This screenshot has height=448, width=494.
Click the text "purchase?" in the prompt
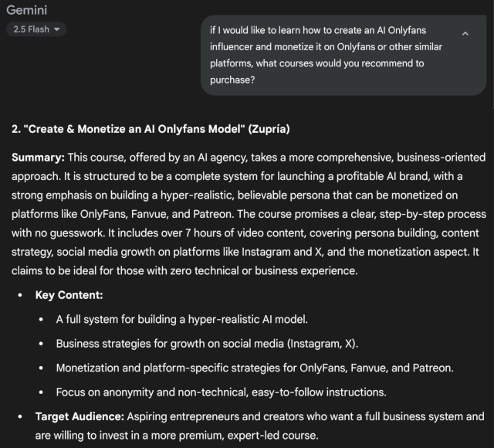point(232,80)
